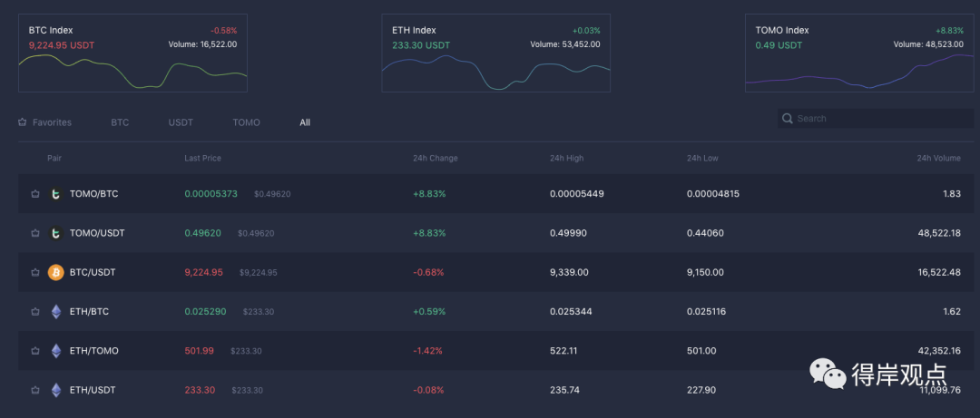Click the 24h high value 522.11

coord(563,351)
